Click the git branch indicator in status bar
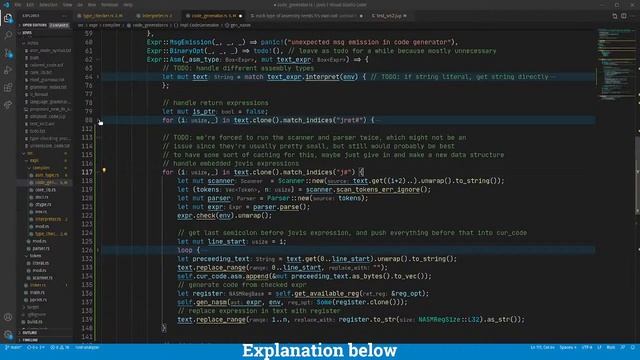Image resolution: width=640 pixels, height=360 pixels. (13, 347)
